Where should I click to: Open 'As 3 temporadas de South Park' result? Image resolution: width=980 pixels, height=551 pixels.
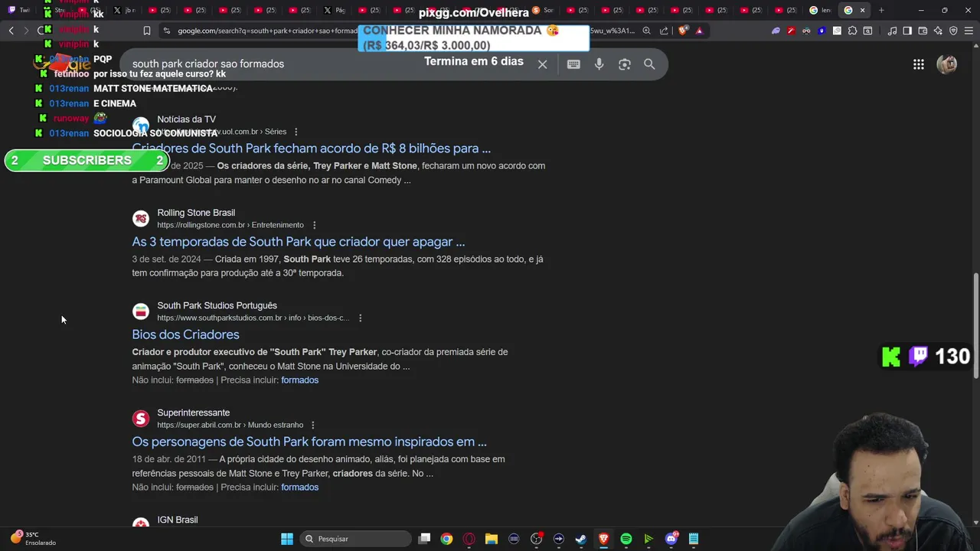tap(298, 242)
